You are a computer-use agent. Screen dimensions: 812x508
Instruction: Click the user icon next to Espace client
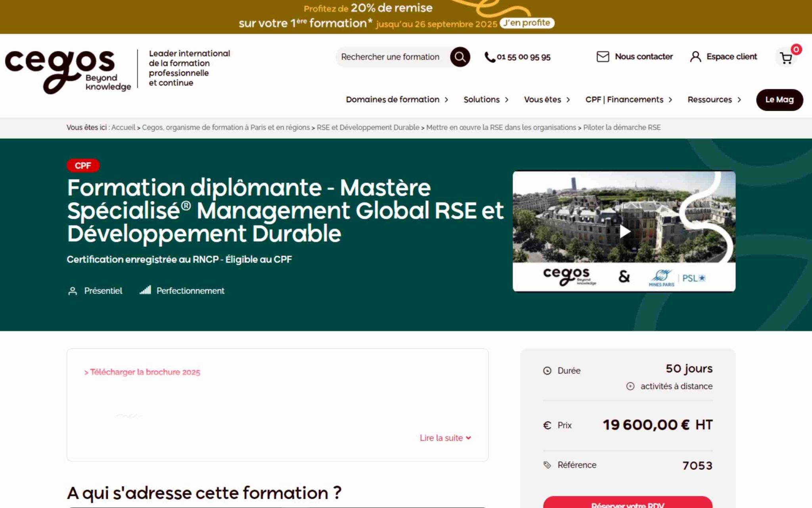[695, 57]
